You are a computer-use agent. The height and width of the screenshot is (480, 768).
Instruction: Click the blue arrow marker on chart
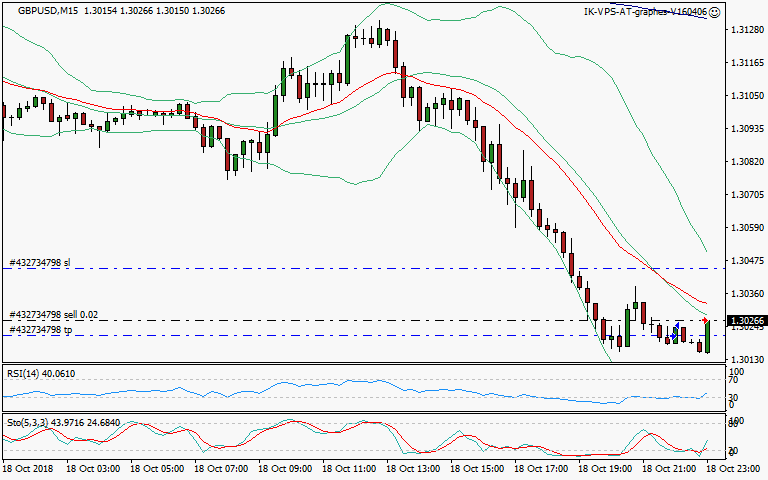coord(678,327)
